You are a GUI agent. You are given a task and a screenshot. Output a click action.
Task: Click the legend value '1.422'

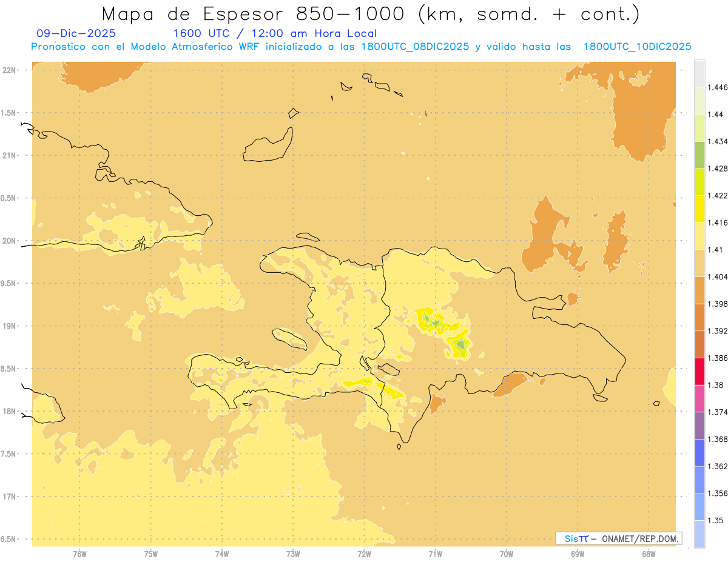coord(717,195)
